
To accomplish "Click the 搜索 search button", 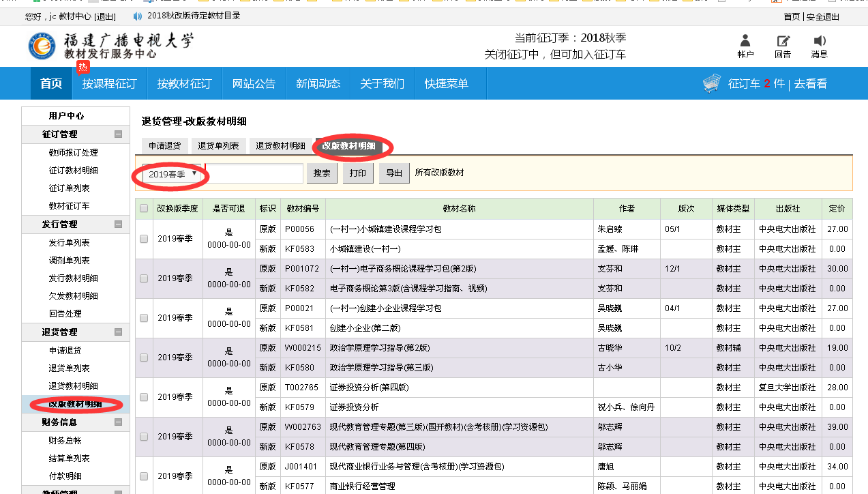I will (x=322, y=173).
